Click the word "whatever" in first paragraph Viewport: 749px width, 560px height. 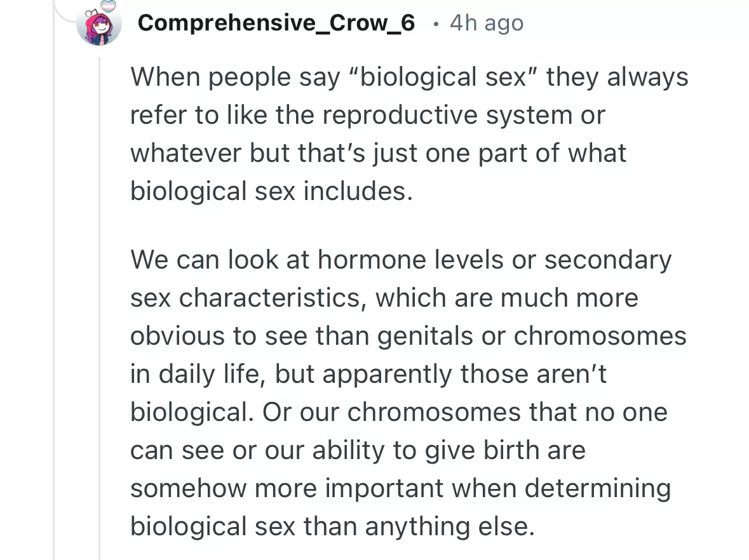click(182, 154)
